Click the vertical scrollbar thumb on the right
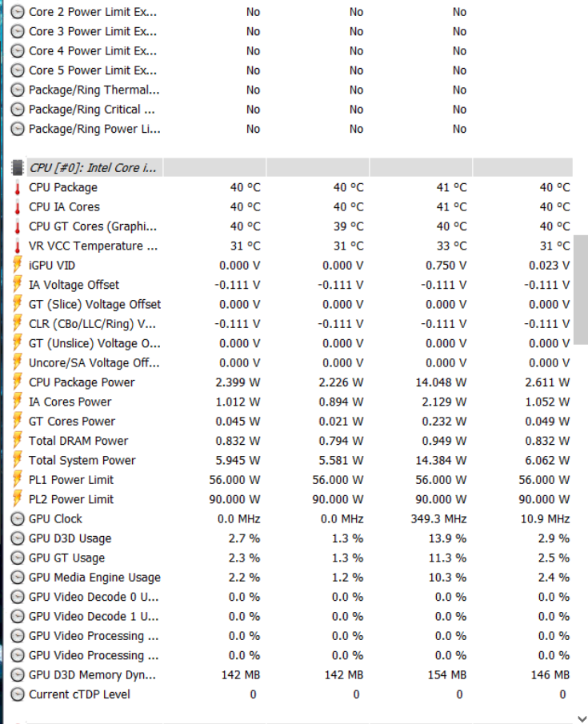 [x=580, y=290]
